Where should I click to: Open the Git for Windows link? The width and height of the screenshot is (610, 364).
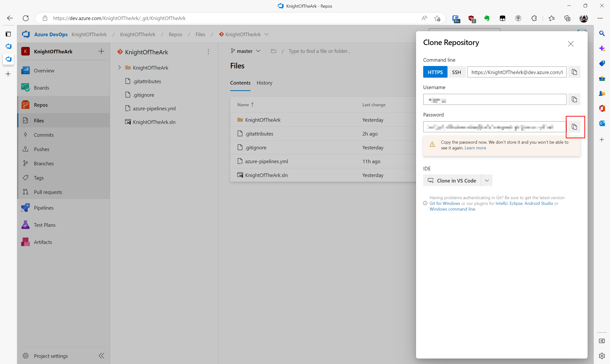(x=444, y=203)
